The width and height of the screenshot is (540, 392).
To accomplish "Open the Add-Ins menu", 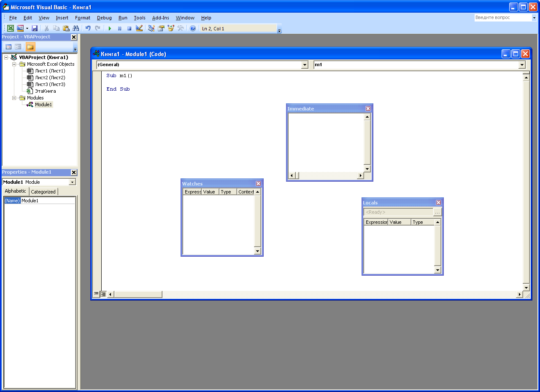I will click(x=161, y=18).
